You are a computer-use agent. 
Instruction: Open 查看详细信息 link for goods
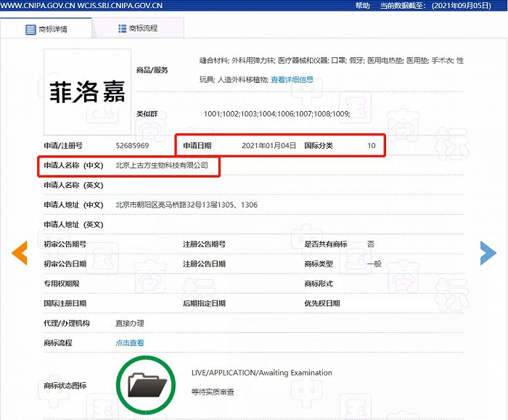tap(292, 79)
